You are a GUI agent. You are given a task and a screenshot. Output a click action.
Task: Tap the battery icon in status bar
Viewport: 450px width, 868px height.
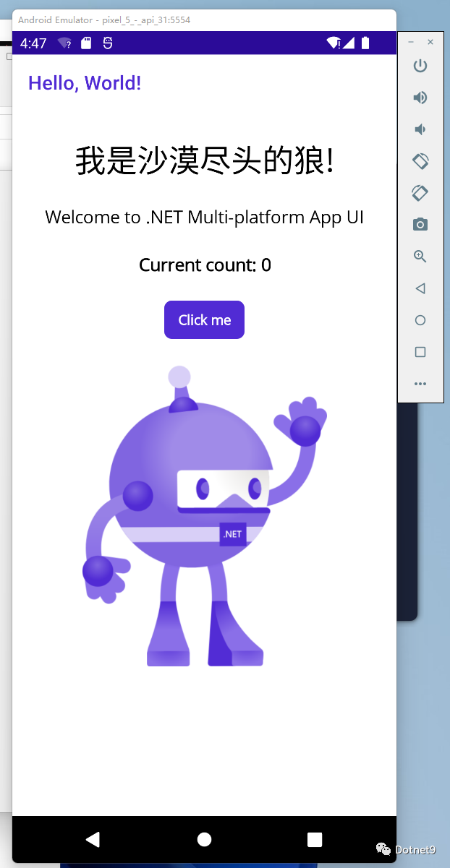pos(365,43)
